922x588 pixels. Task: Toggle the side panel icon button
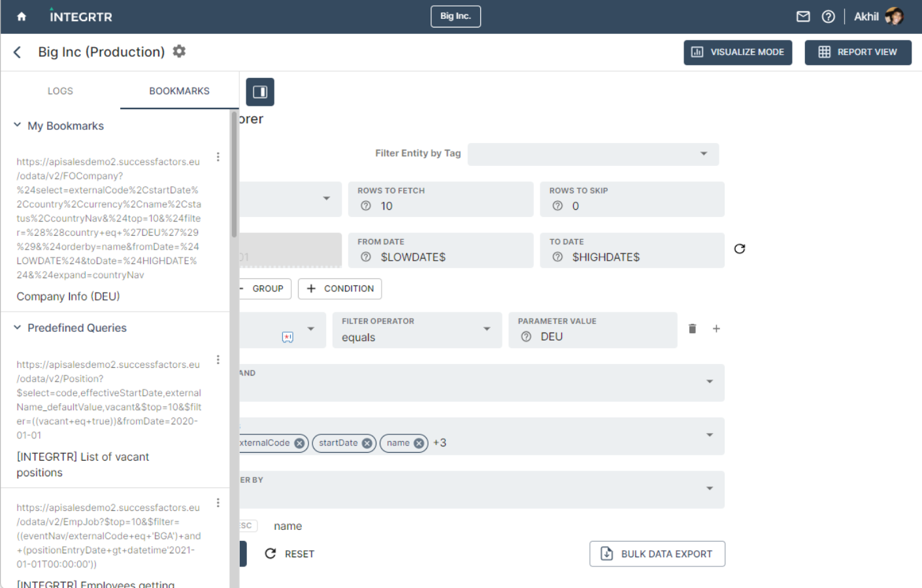260,92
